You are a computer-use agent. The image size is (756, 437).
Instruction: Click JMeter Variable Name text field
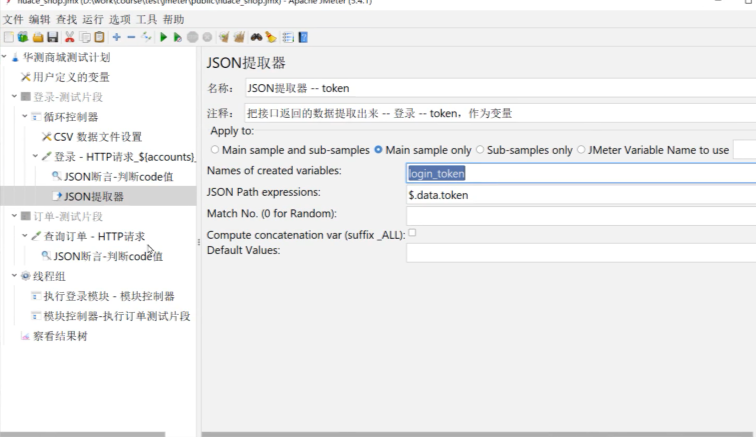[x=744, y=150]
